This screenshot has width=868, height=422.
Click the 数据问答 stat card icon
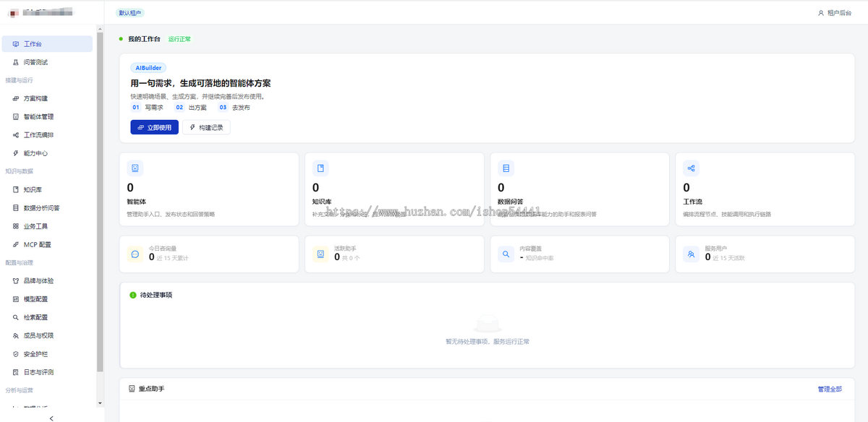coord(506,168)
